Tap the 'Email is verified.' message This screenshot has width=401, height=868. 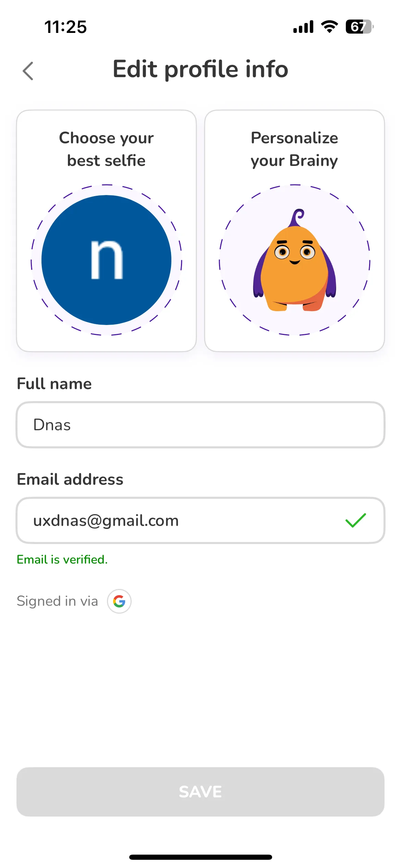coord(62,559)
